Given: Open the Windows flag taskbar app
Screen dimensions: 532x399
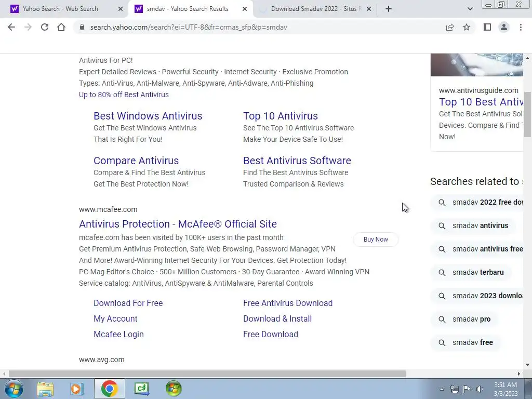Looking at the screenshot, I should coord(174,389).
